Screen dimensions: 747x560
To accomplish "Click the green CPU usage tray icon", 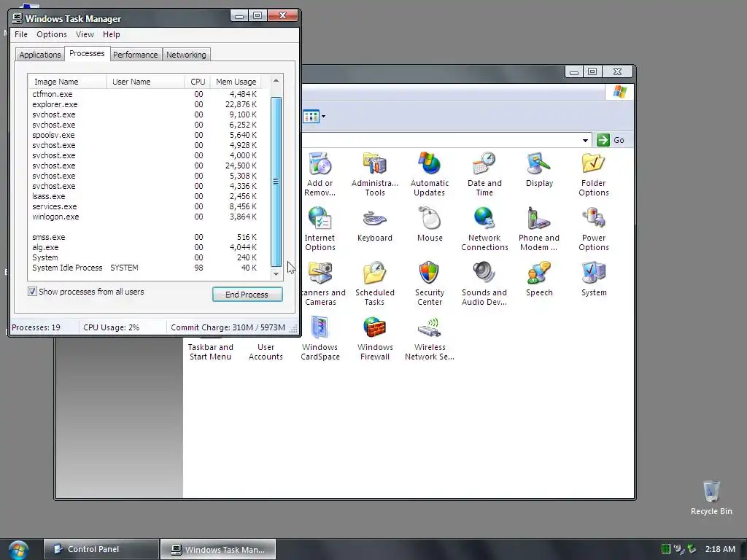I will click(665, 549).
